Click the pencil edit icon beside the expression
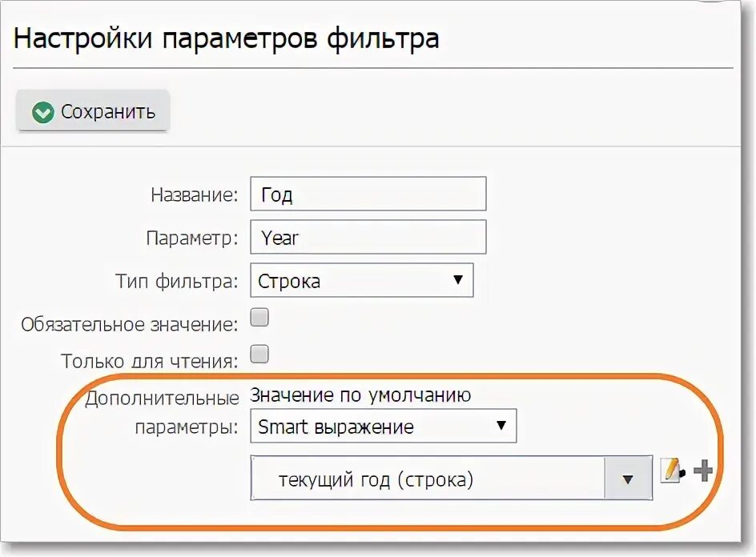This screenshot has width=756, height=557. pyautogui.click(x=671, y=471)
